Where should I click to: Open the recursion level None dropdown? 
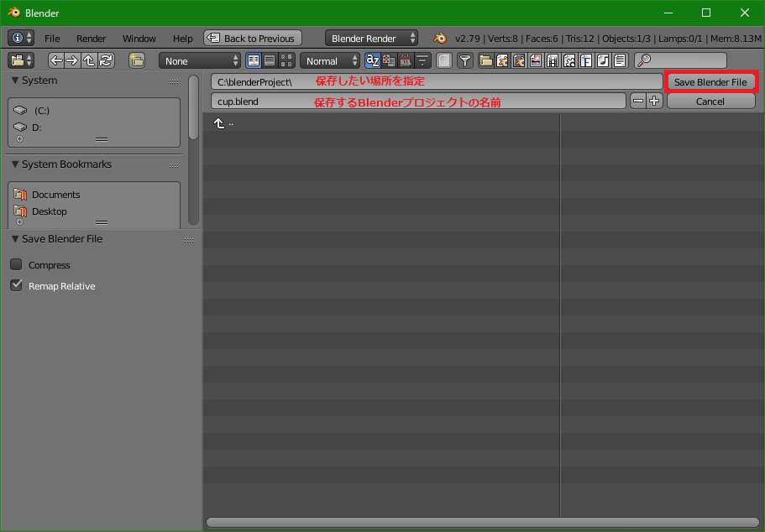[x=200, y=61]
